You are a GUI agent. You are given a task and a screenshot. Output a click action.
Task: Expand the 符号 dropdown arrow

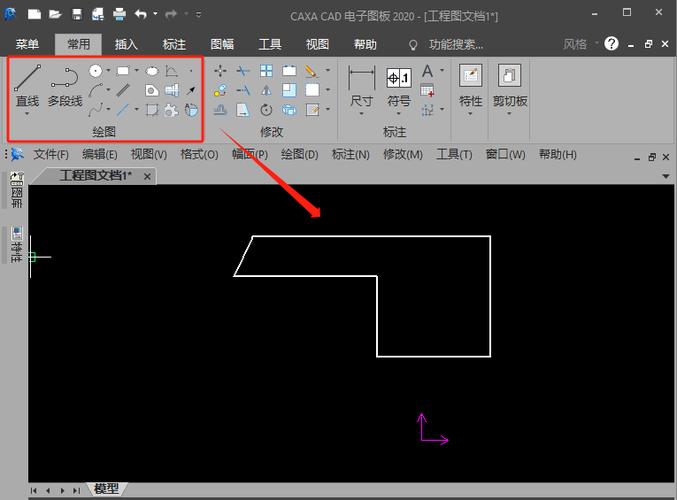[x=399, y=114]
